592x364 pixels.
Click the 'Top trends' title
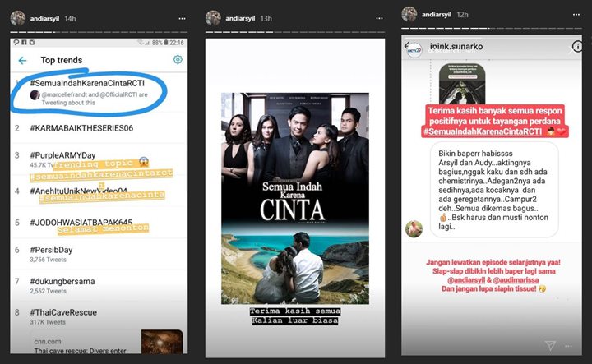pos(62,60)
